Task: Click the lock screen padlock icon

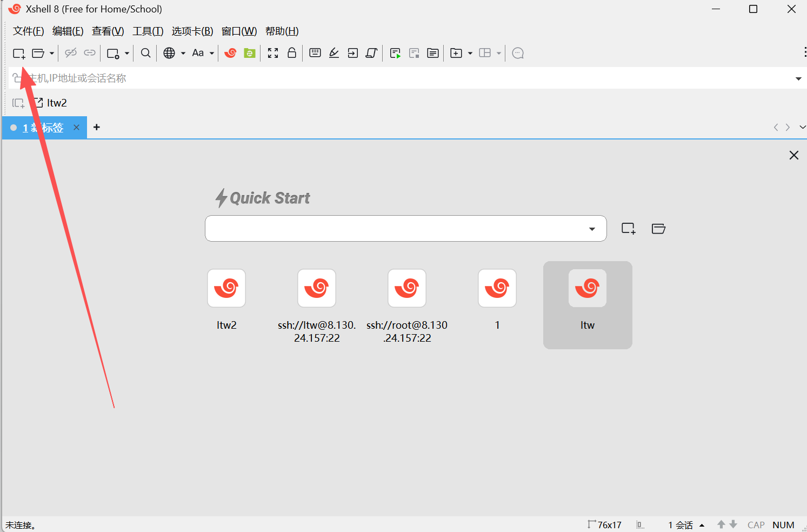Action: coord(292,53)
